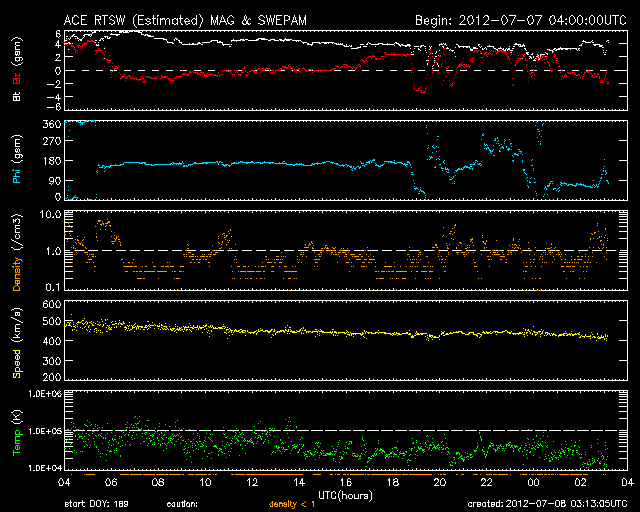640x512 pixels.
Task: Click the '6' tick at top of Bt Bz axis
Action: tap(58, 33)
